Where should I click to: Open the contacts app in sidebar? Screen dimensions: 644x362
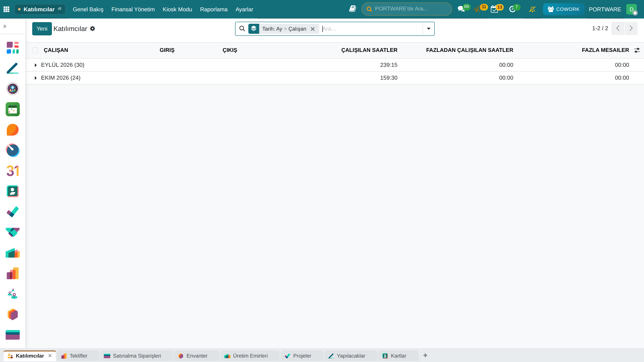point(12,191)
